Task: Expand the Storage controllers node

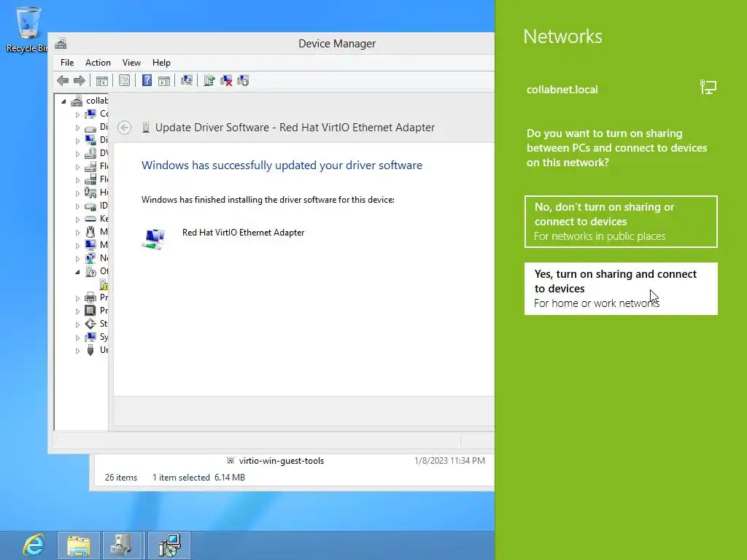Action: coord(77,324)
